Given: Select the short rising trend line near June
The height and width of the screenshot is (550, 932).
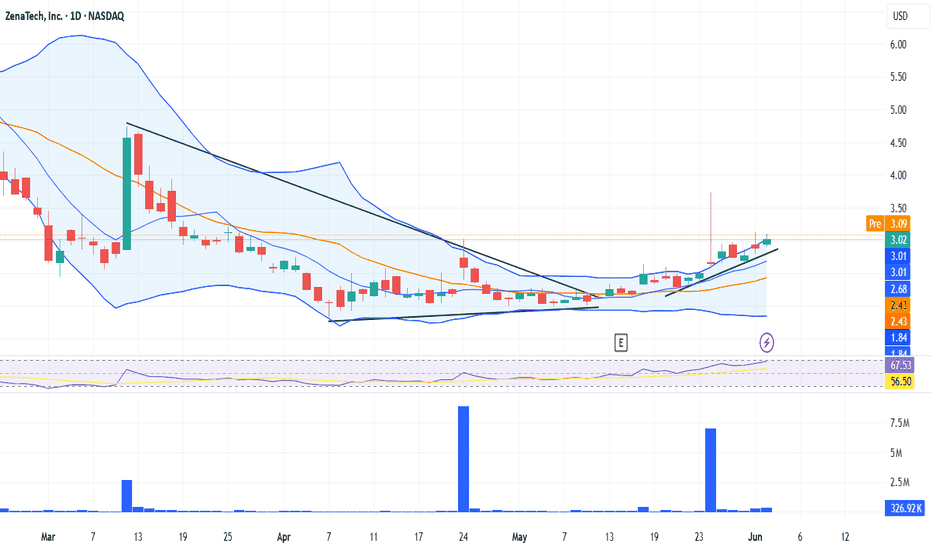Looking at the screenshot, I should pyautogui.click(x=721, y=272).
